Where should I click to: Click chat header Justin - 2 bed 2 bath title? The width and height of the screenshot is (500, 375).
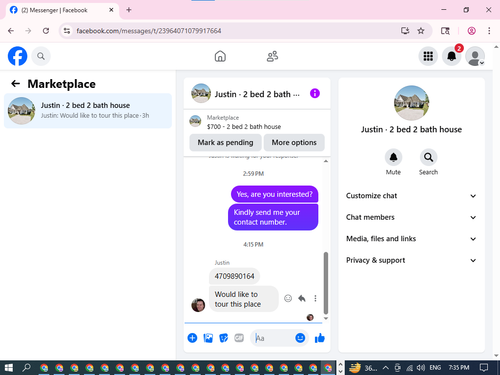pos(257,94)
